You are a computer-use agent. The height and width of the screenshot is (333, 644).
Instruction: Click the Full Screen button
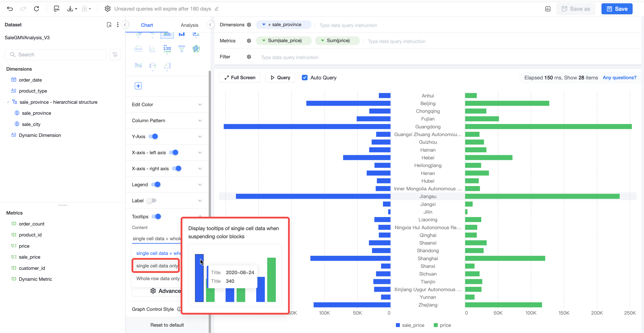240,78
